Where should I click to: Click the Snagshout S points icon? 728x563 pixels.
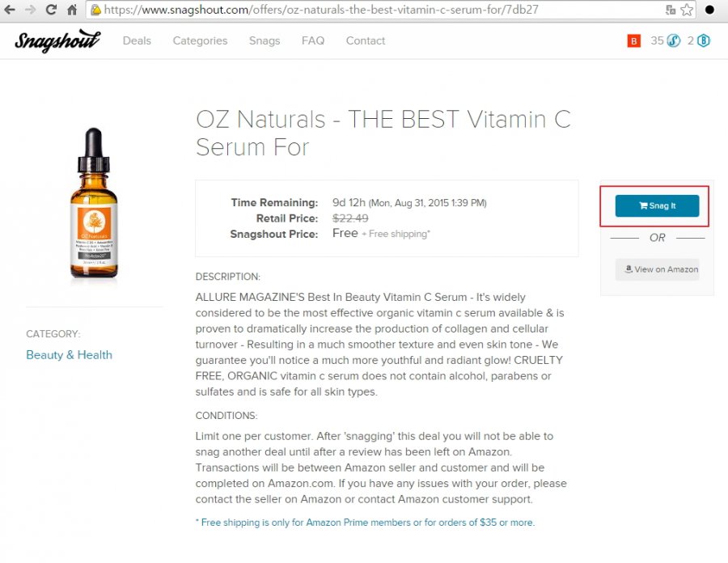click(674, 40)
